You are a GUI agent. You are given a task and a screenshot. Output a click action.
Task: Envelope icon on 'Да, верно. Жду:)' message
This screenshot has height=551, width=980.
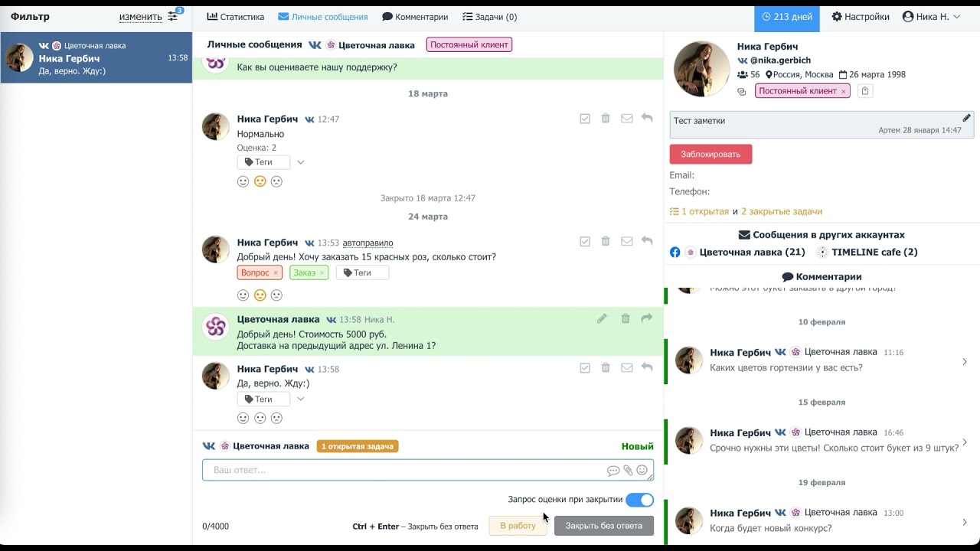click(626, 368)
